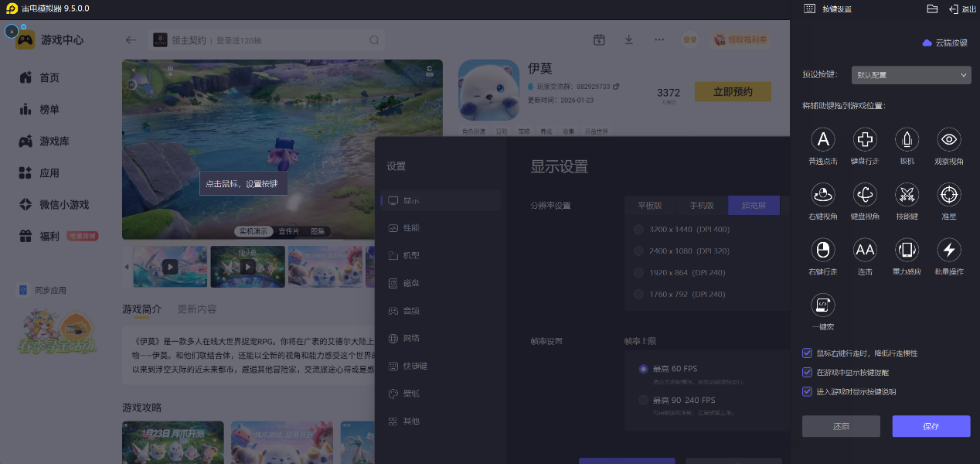Open 性能 performance settings section
Viewport: 980px width, 464px height.
point(441,227)
